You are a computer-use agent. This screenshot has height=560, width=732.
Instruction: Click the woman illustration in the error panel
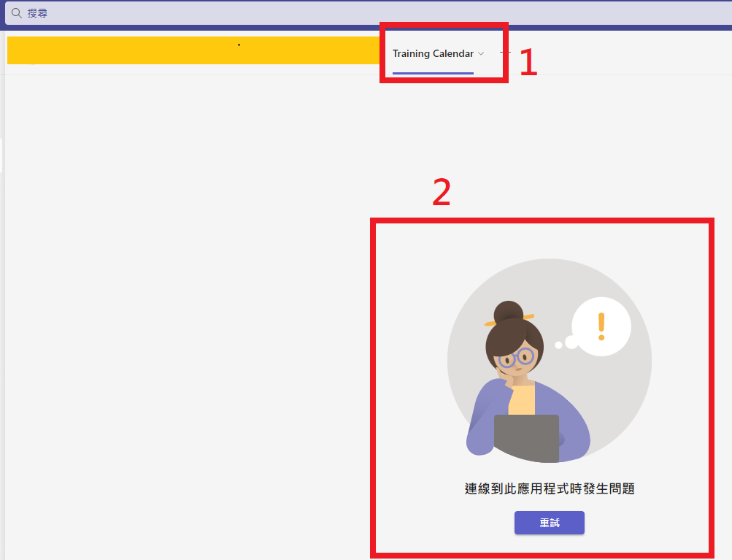[518, 372]
